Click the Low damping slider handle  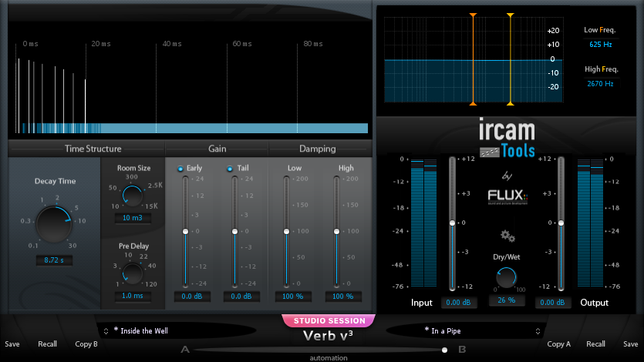pos(286,232)
